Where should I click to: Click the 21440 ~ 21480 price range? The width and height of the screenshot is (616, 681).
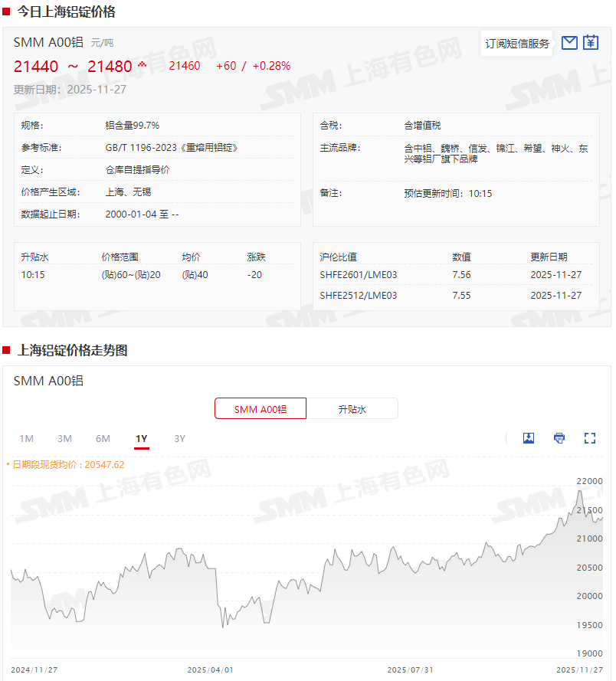73,67
